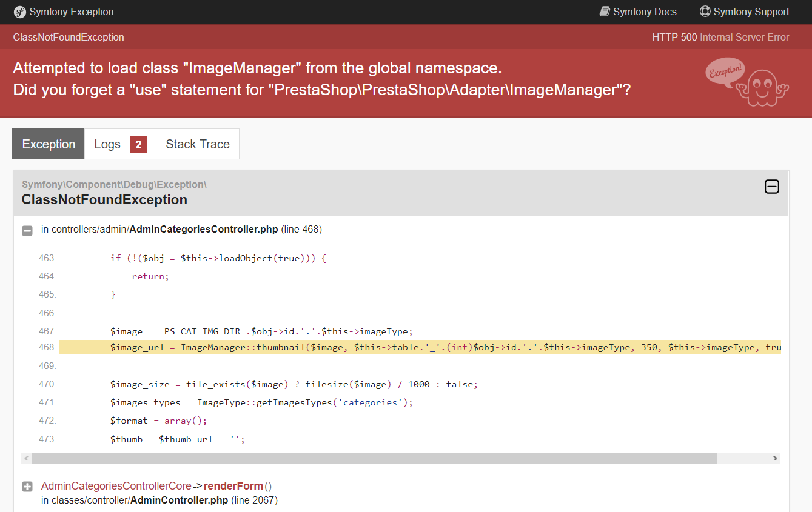Click highlighted line 468 of code
This screenshot has width=812, height=512.
[x=420, y=347]
